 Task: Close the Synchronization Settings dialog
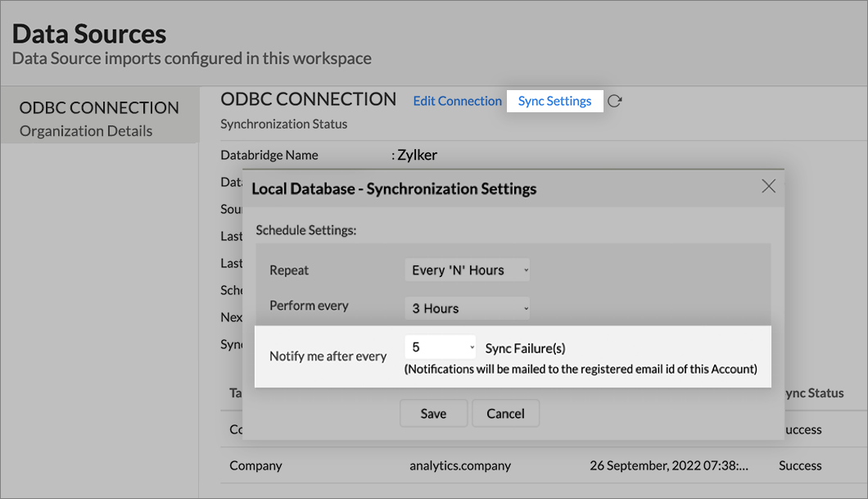tap(768, 187)
